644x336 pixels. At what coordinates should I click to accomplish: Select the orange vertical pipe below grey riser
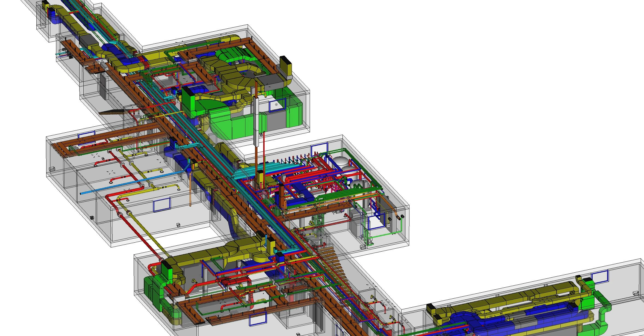tap(257, 159)
